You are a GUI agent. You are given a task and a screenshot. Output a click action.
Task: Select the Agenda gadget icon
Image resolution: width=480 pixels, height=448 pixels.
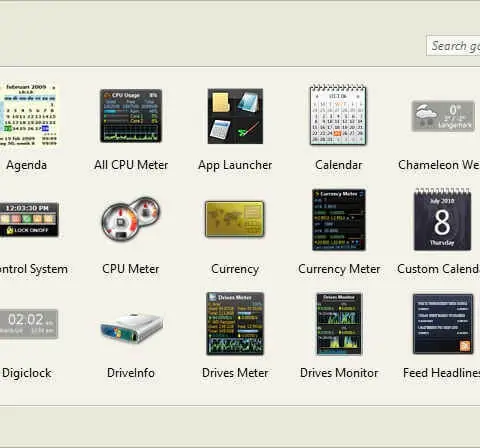(29, 115)
